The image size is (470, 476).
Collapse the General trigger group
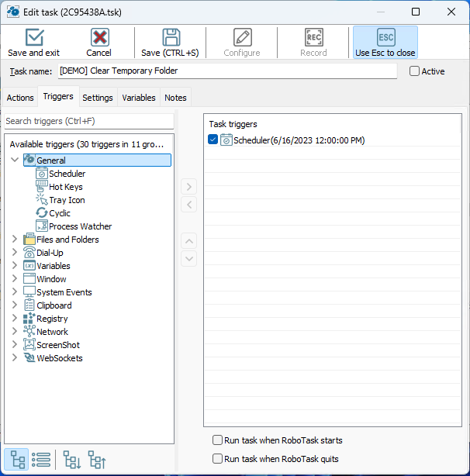tap(15, 160)
